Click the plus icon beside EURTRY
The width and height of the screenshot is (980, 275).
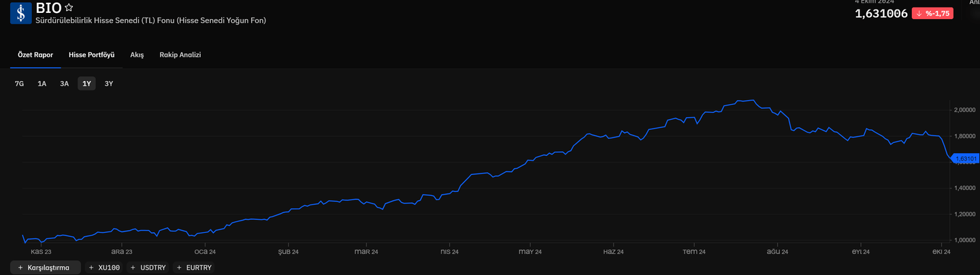(180, 268)
